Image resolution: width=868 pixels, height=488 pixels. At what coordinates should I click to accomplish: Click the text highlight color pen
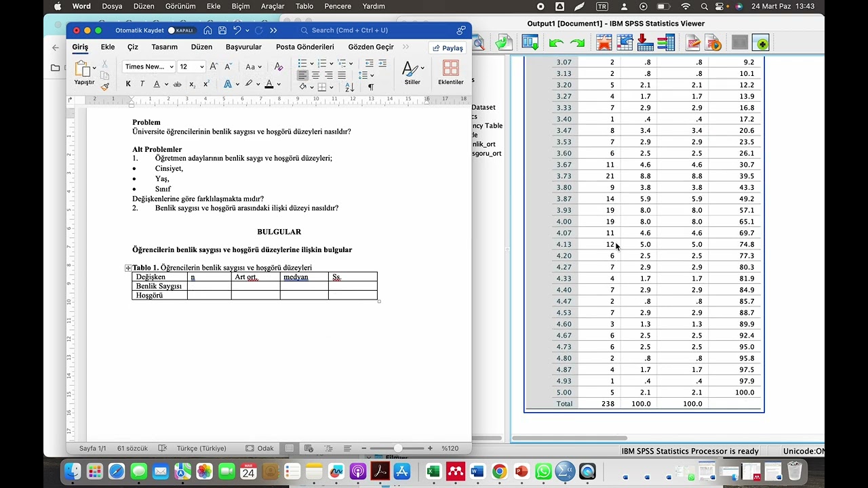tap(249, 84)
